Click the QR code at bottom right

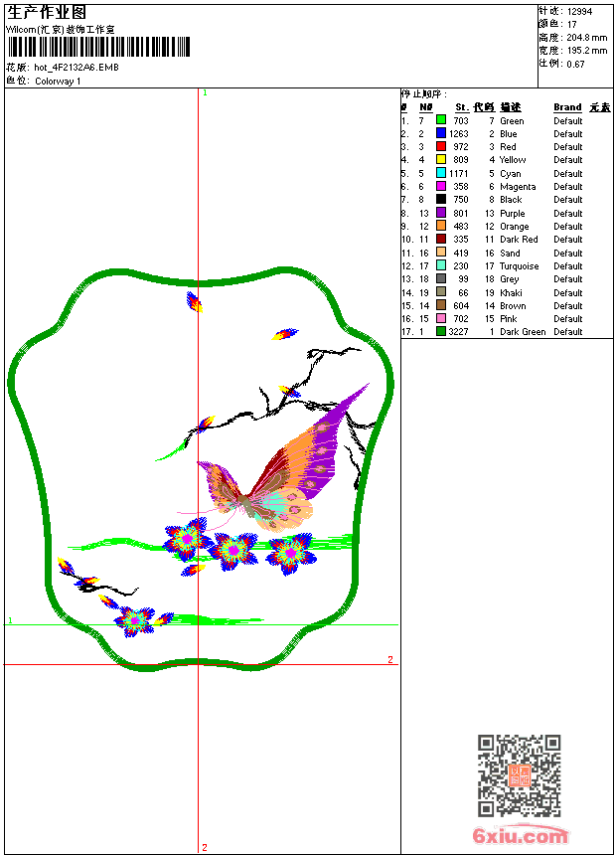[520, 775]
